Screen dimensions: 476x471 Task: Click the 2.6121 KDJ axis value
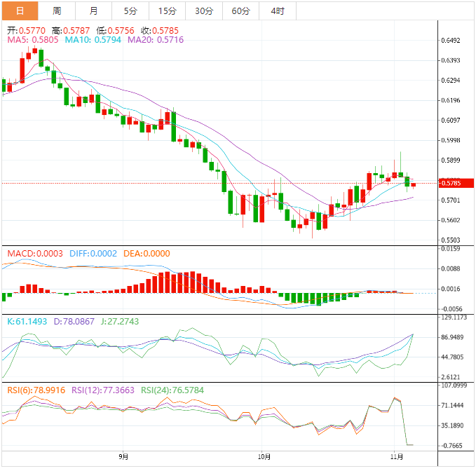tap(451, 377)
